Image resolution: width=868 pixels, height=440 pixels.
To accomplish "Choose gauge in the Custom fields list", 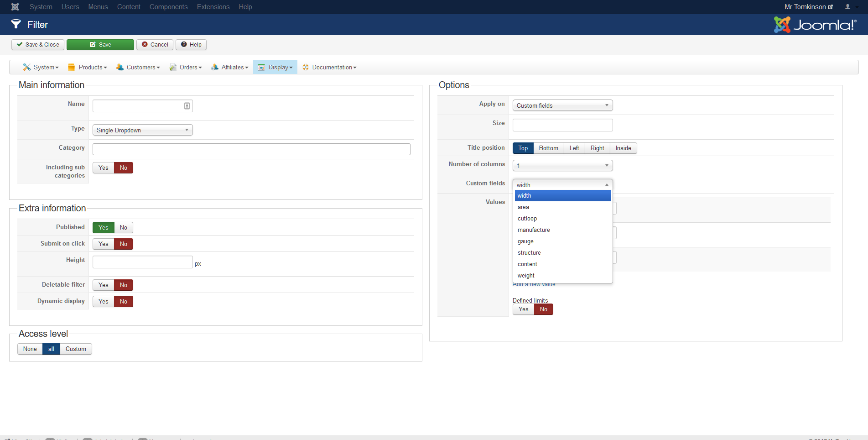I will [563, 241].
